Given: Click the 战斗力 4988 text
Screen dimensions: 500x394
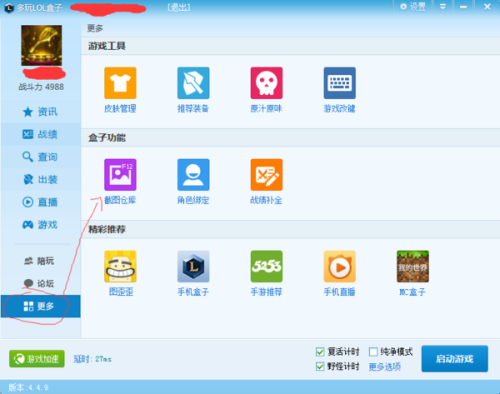Looking at the screenshot, I should [41, 87].
